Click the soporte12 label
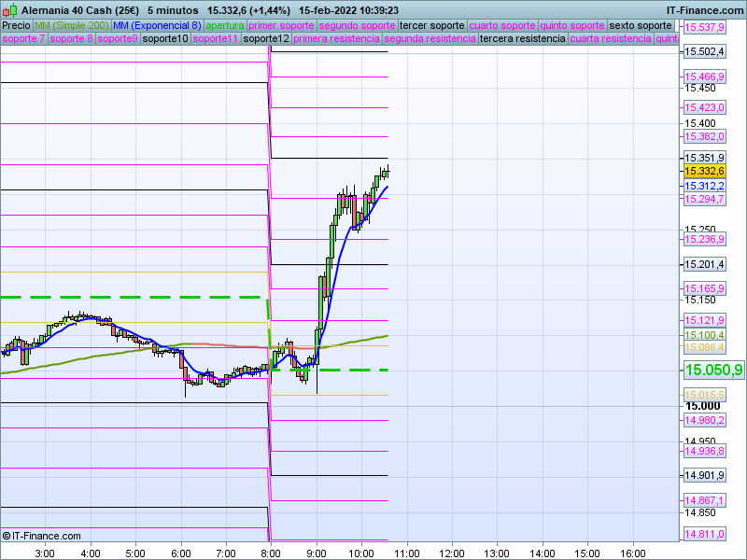747x560 pixels. pos(266,38)
